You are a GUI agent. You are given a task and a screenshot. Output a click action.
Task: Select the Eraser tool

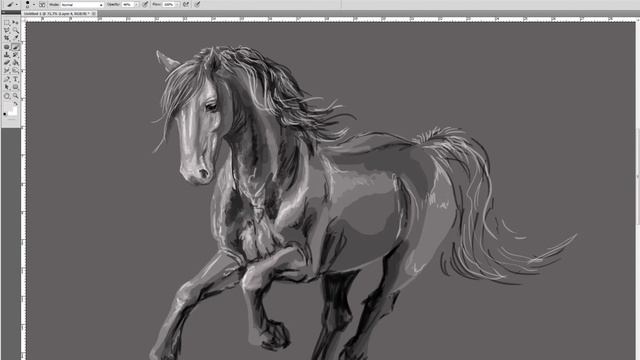(6, 62)
